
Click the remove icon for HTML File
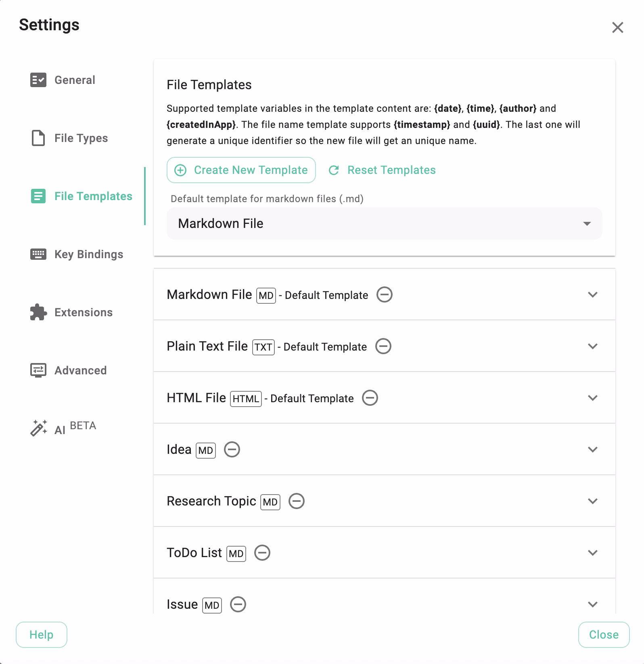[x=370, y=398]
